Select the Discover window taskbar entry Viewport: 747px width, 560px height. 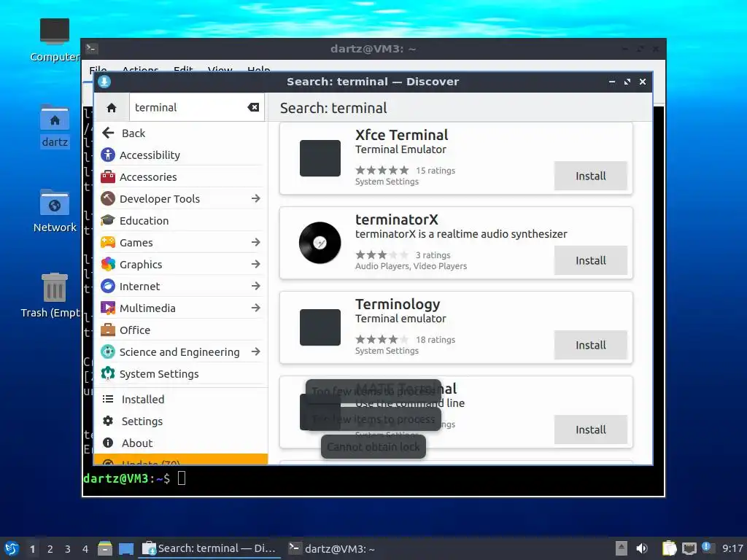point(209,548)
